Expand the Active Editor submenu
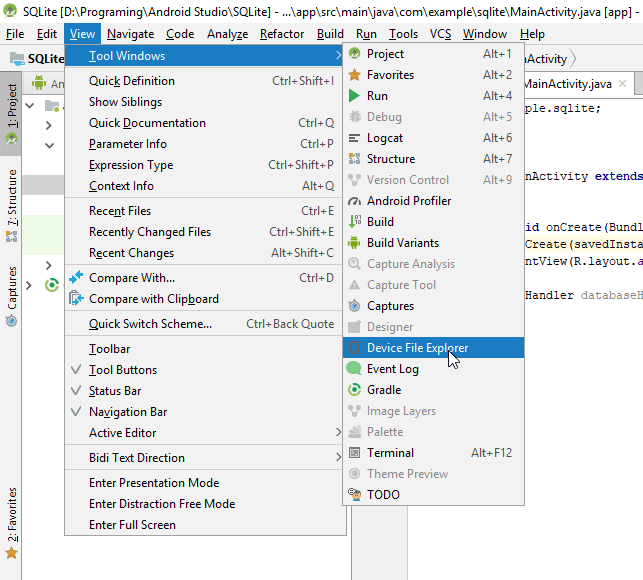The width and height of the screenshot is (643, 580). (x=204, y=432)
